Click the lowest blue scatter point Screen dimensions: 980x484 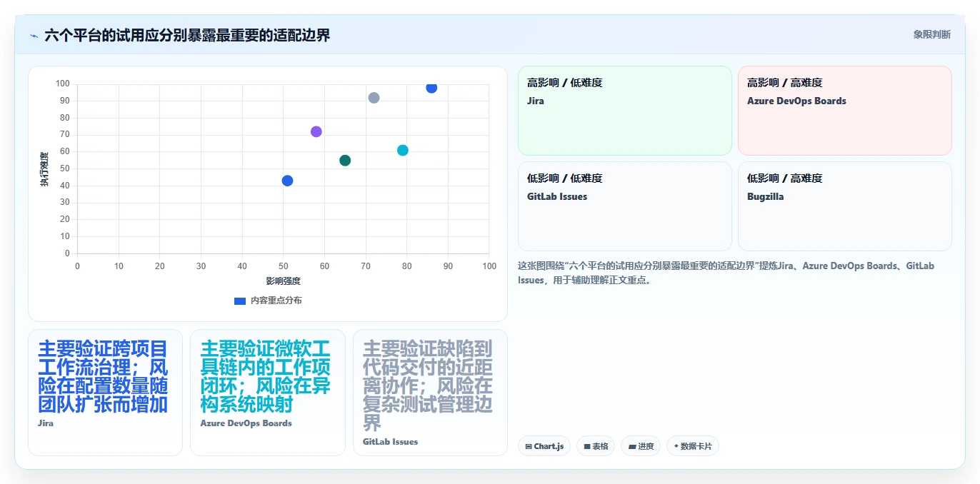[x=287, y=181]
